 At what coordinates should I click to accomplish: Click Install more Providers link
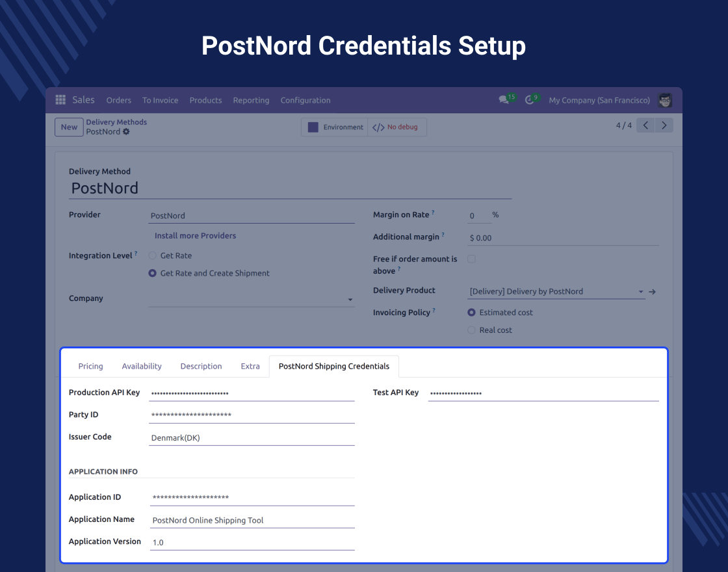coord(195,236)
